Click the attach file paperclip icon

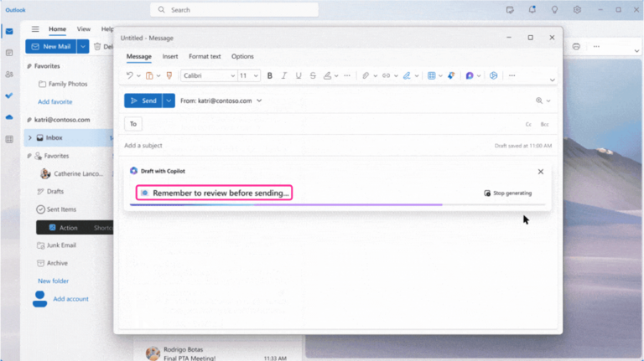click(365, 75)
